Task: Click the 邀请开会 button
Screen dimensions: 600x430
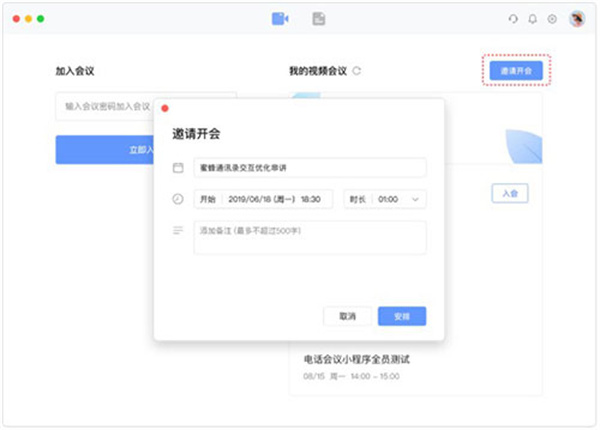Action: click(516, 70)
